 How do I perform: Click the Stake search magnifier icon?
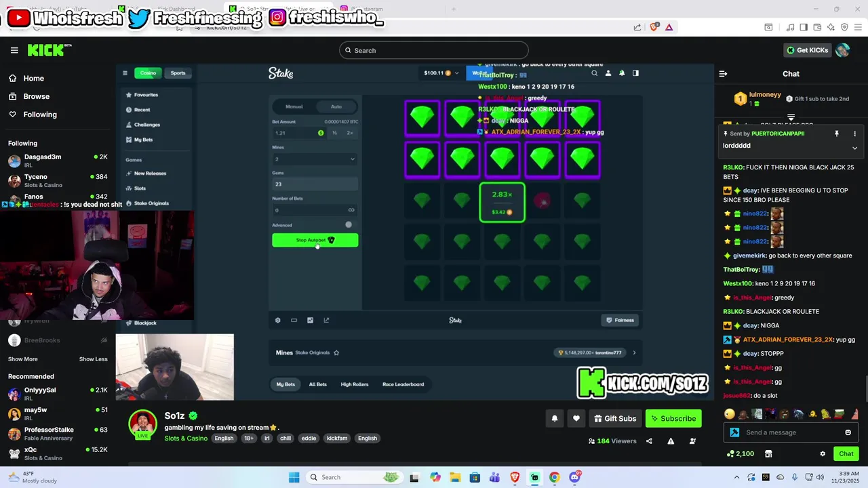[x=594, y=73]
